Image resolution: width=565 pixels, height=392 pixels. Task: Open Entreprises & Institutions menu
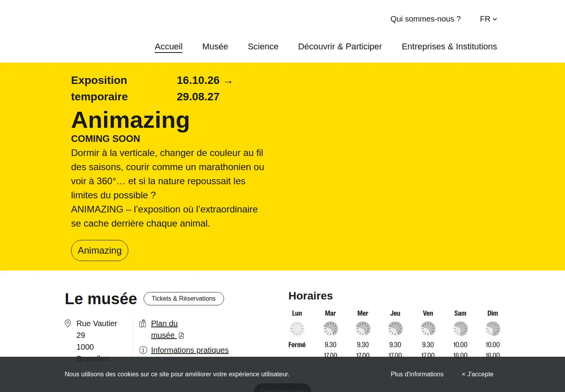point(449,47)
